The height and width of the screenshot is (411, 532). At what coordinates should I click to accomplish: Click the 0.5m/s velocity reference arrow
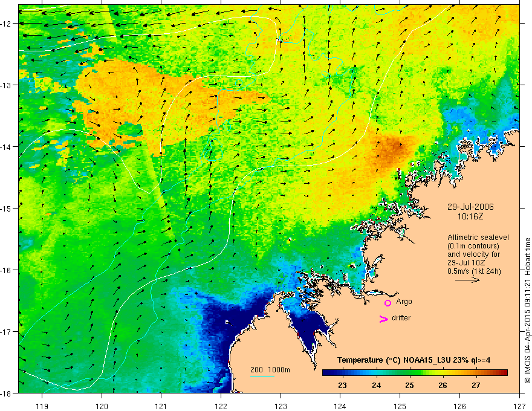pos(467,280)
